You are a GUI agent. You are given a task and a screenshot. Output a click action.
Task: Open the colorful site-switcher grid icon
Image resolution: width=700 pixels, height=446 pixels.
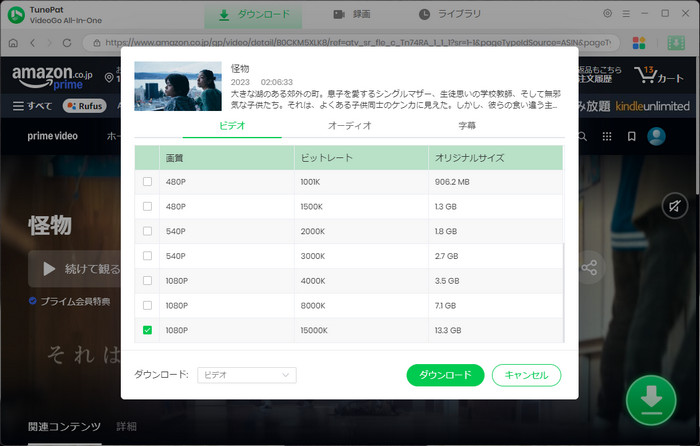pos(639,43)
